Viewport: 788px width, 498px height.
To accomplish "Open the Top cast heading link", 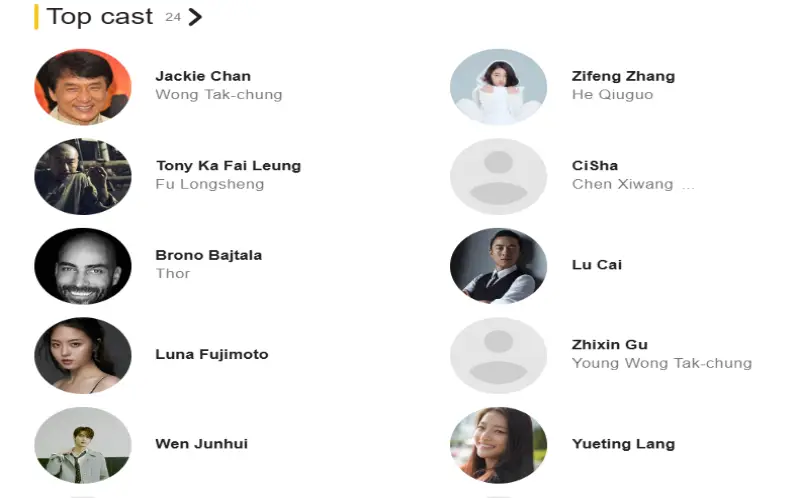I will point(99,17).
